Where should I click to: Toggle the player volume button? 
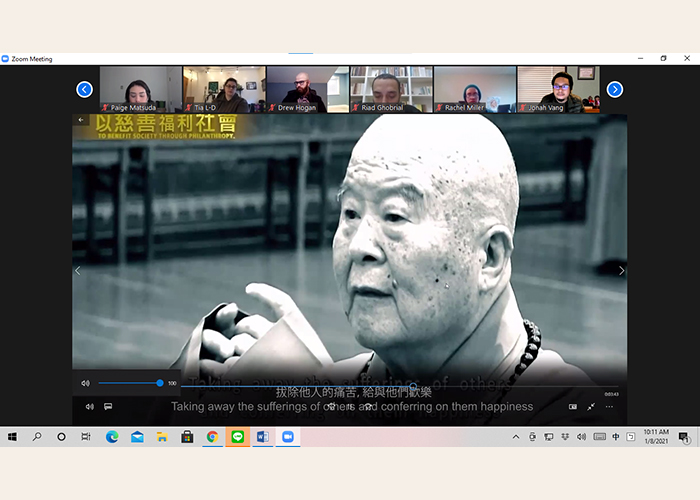coord(90,406)
